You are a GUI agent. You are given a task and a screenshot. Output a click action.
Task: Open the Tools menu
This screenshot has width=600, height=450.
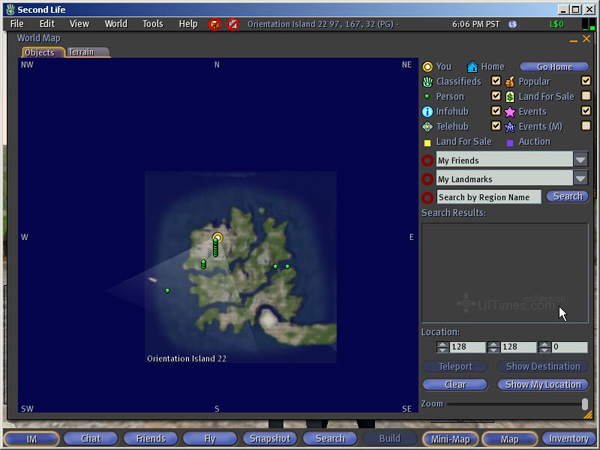pos(153,24)
